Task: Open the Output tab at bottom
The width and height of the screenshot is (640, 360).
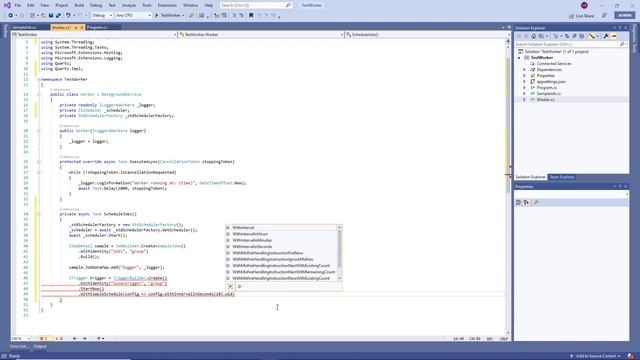Action: (x=40, y=347)
